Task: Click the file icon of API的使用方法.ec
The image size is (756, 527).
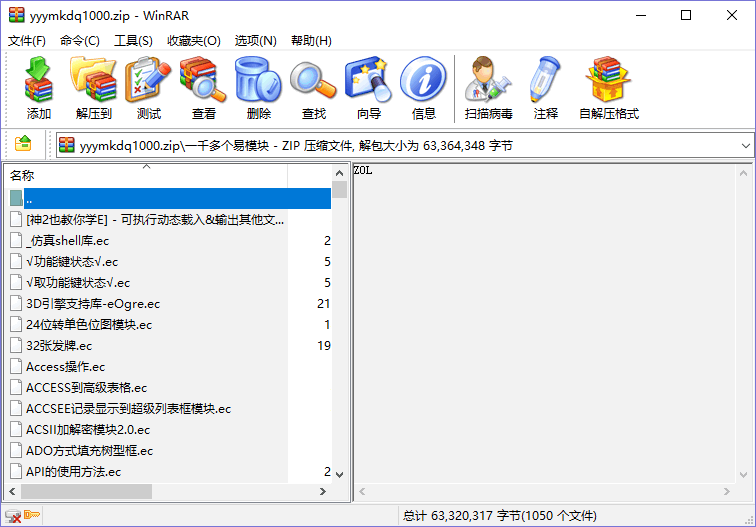Action: pyautogui.click(x=16, y=471)
